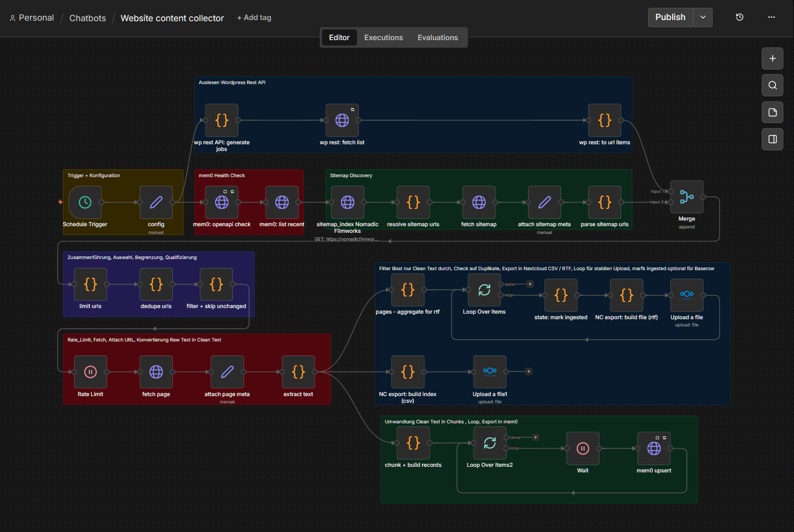
Task: Click Add tag next to workflow name
Action: [254, 17]
